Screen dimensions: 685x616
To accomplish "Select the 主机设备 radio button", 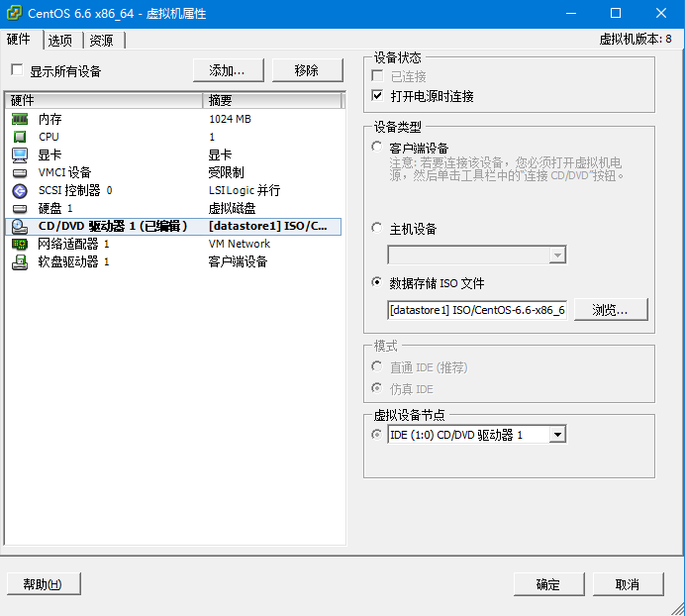I will 377,228.
